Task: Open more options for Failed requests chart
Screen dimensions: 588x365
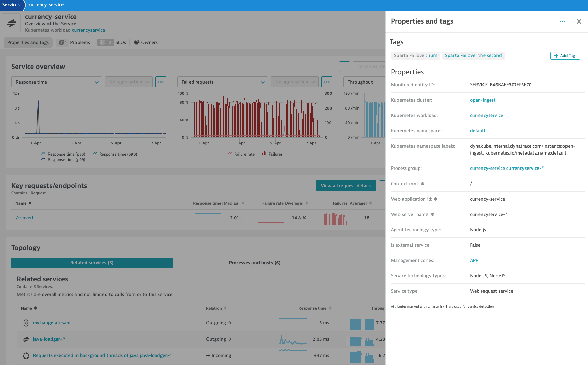Action: (x=327, y=82)
